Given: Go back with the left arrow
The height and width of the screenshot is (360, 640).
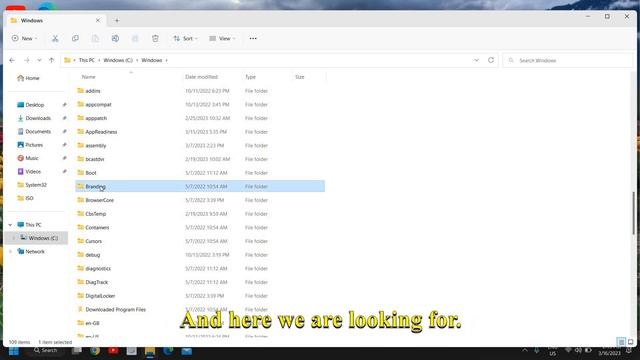Looking at the screenshot, I should [x=12, y=60].
